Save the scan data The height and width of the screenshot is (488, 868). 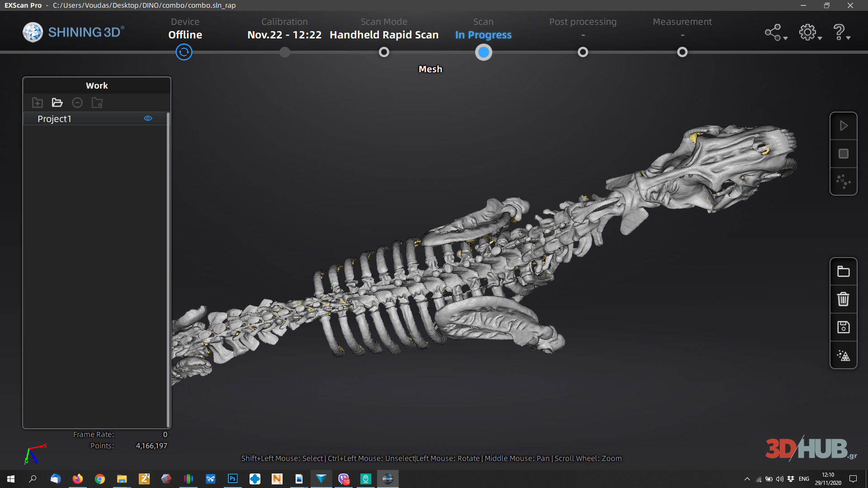click(x=843, y=327)
